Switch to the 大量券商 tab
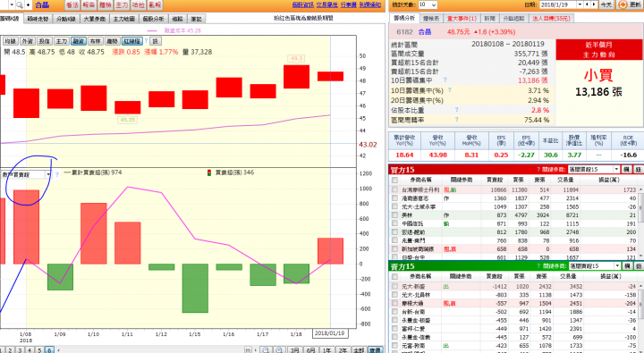The image size is (644, 353). tap(94, 19)
